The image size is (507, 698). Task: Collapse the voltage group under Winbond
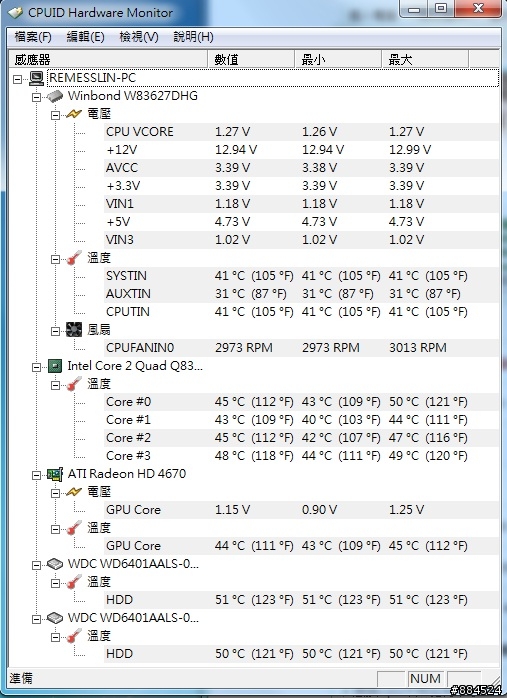click(x=55, y=115)
